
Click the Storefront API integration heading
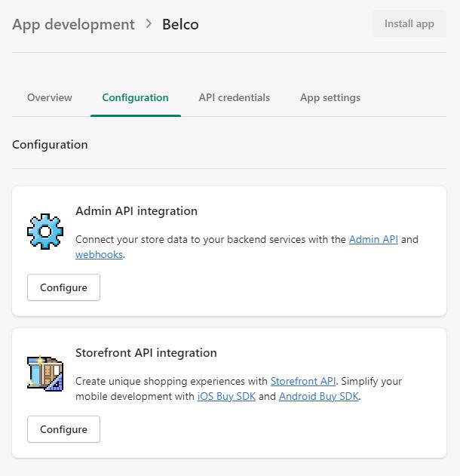point(146,353)
